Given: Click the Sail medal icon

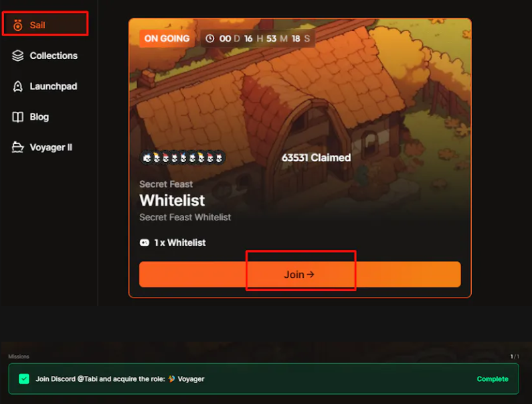Looking at the screenshot, I should 18,25.
